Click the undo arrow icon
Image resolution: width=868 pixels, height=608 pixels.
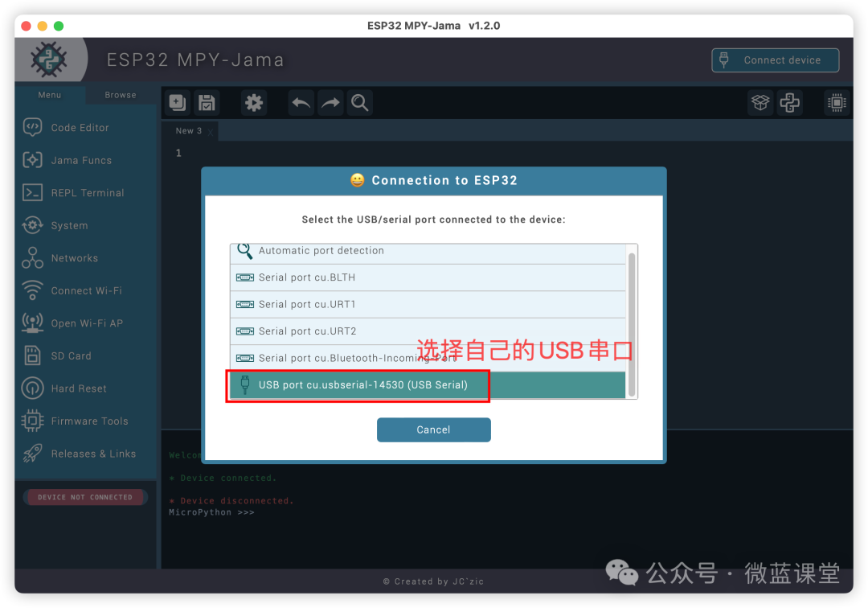coord(301,102)
